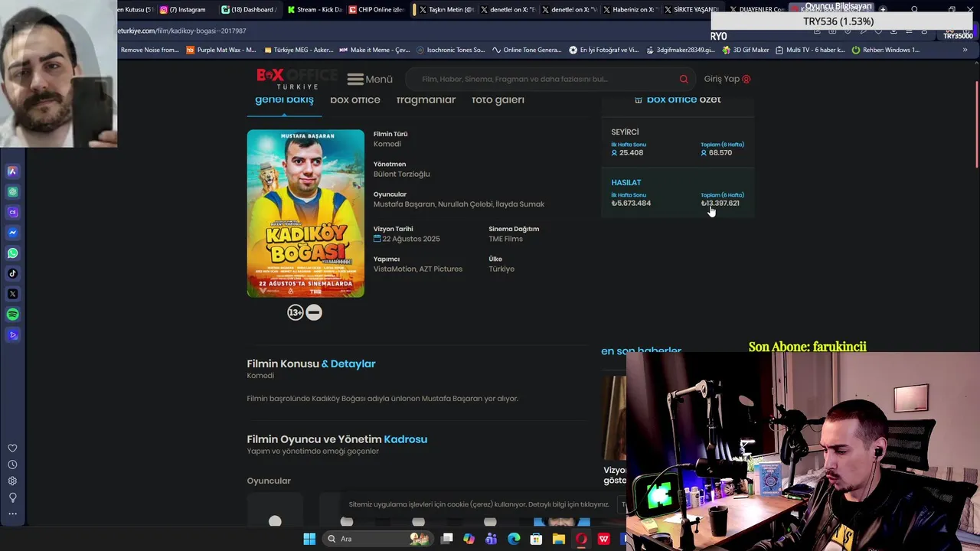Image resolution: width=980 pixels, height=551 pixels.
Task: Open the Purple Mat Wax bookmark
Action: (x=221, y=50)
